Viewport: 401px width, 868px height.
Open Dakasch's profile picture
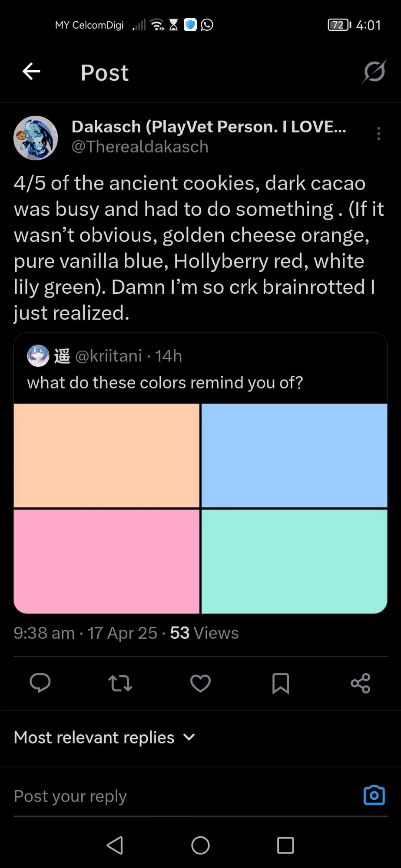click(36, 138)
